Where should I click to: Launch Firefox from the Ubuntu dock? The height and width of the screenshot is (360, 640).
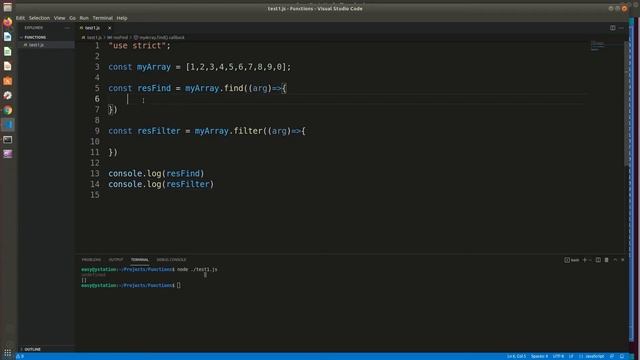7,22
